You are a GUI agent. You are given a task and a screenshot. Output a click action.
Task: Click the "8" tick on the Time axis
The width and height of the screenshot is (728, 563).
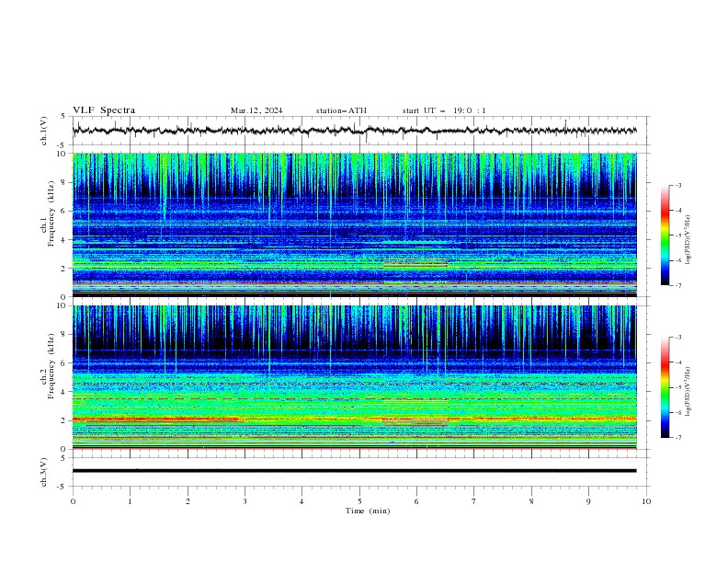tap(531, 501)
